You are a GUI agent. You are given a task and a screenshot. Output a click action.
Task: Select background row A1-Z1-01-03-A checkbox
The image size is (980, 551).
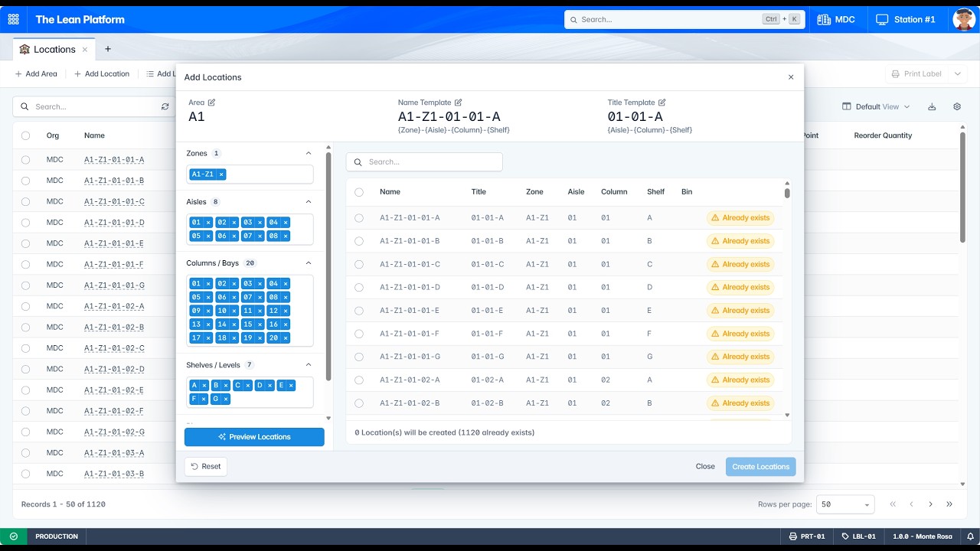25,453
